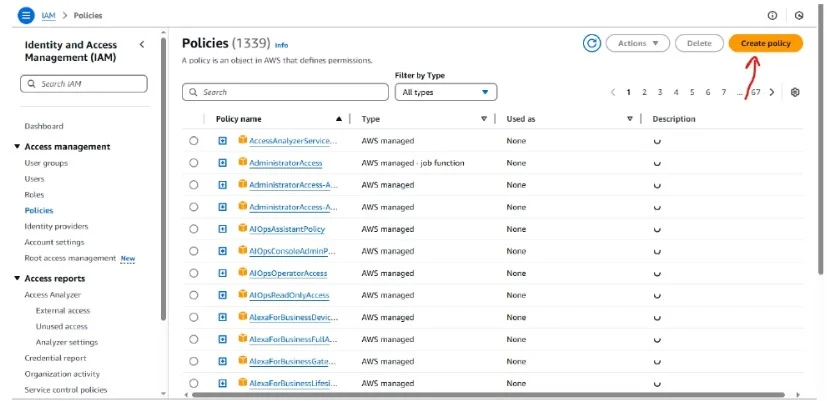Select the AIOpsOperatorAccess radio button
833x401 pixels.
click(193, 273)
